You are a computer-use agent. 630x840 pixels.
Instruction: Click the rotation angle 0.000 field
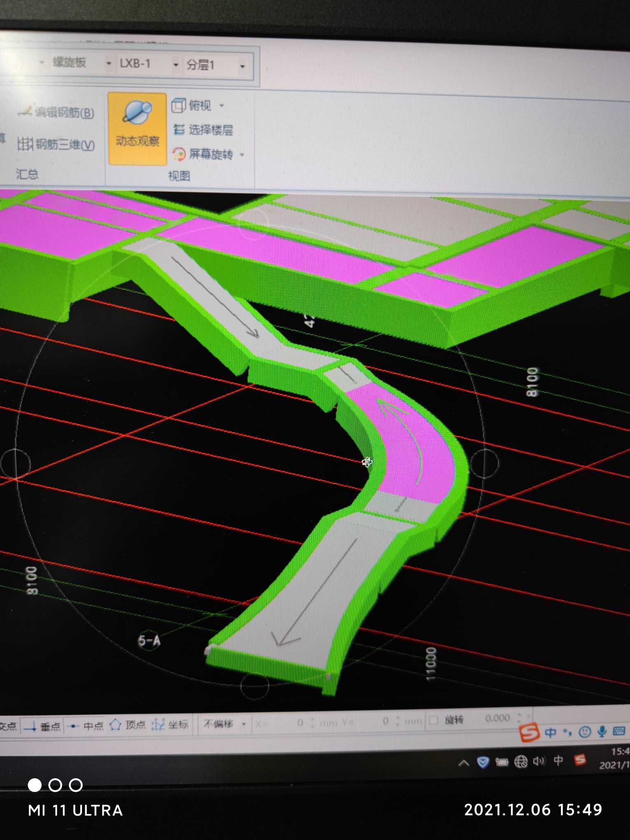[497, 719]
